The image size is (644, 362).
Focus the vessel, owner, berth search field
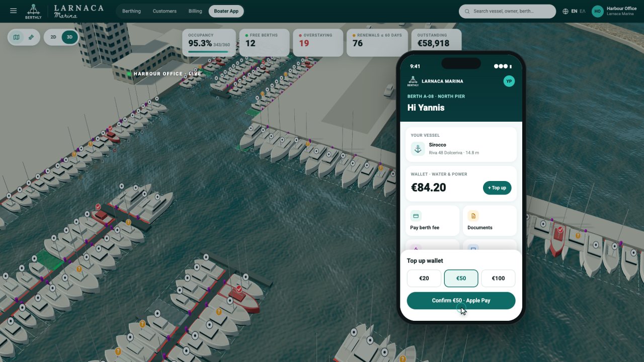[x=507, y=11]
